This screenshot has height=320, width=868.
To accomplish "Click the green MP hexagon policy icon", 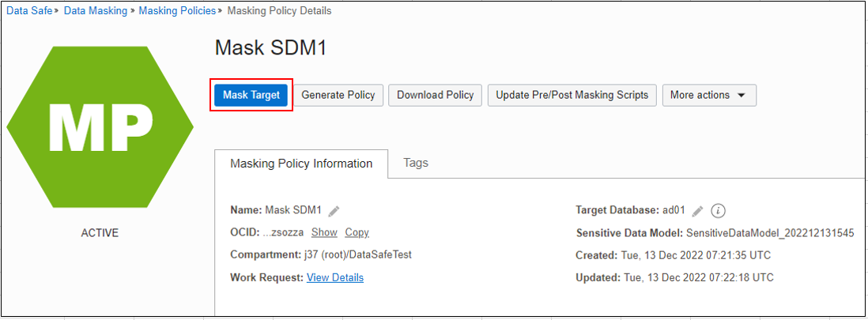I will [x=100, y=126].
